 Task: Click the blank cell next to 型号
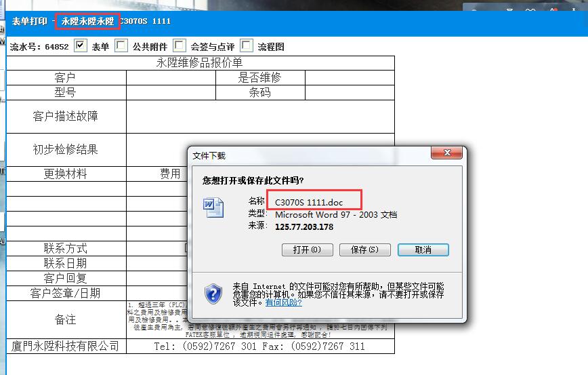[171, 92]
